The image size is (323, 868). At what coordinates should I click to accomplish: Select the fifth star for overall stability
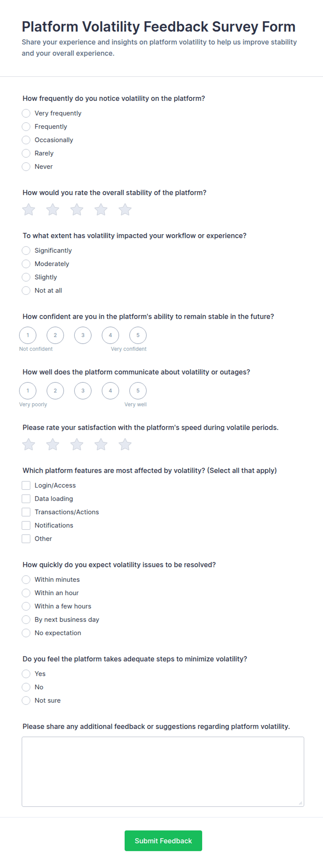[x=125, y=210]
